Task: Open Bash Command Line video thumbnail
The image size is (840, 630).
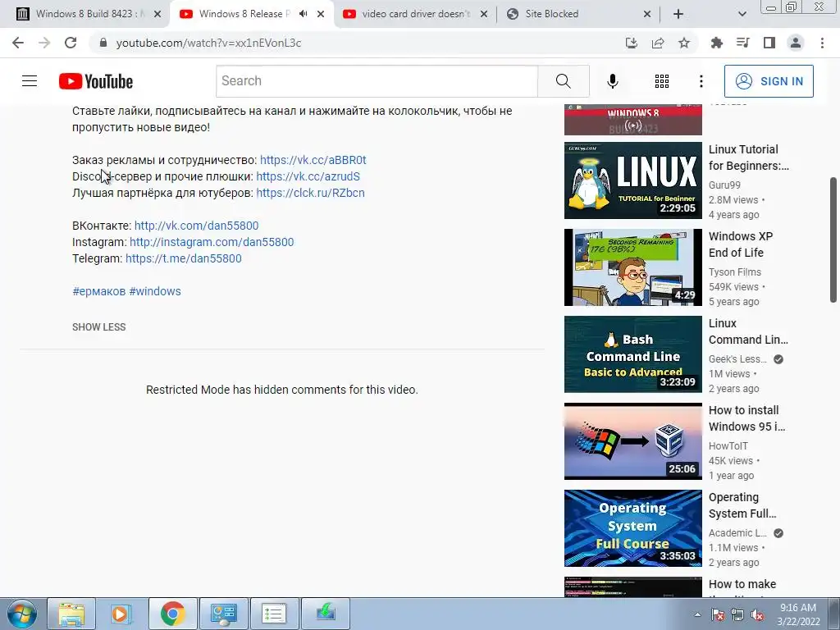Action: pyautogui.click(x=632, y=354)
